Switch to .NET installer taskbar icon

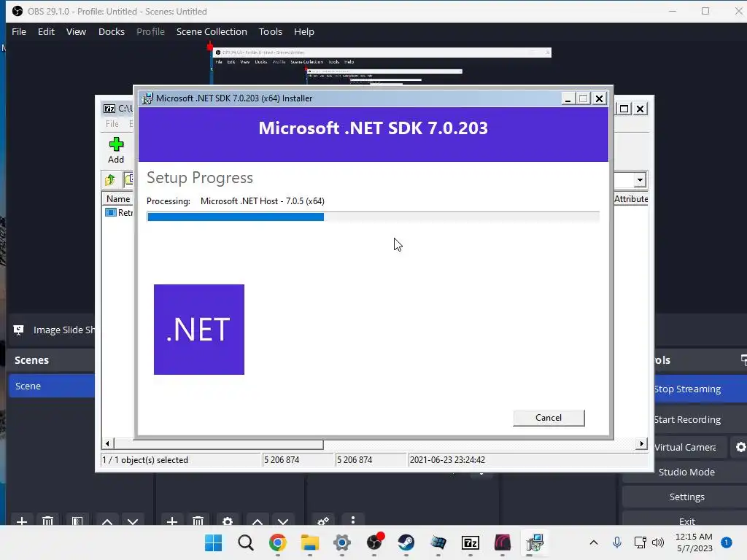[535, 542]
